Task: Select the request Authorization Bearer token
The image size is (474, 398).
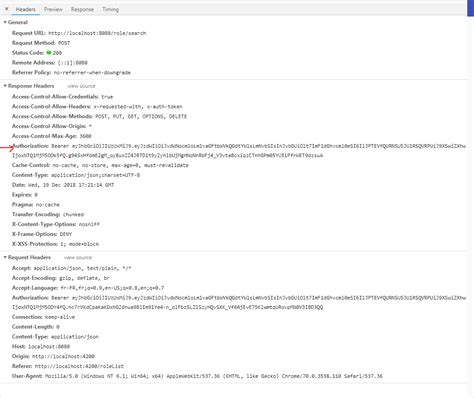Action: click(239, 302)
